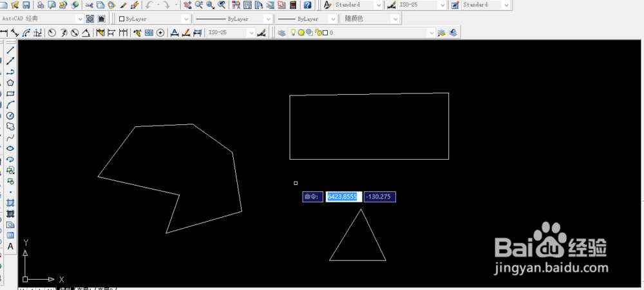Select the Circle draw tool
This screenshot has height=290, width=644.
click(x=10, y=115)
